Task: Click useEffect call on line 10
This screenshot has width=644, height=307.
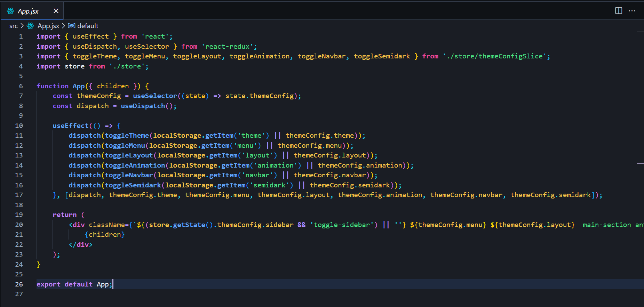Action: tap(71, 126)
